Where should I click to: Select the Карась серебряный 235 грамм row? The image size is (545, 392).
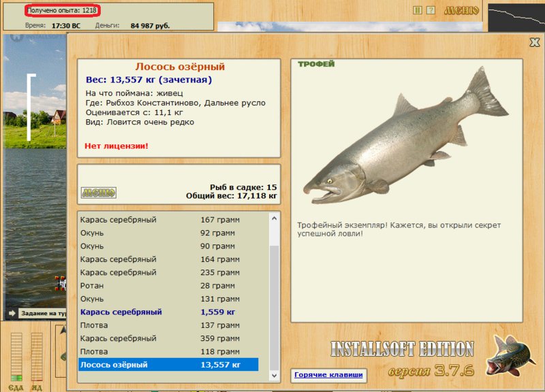pos(168,272)
